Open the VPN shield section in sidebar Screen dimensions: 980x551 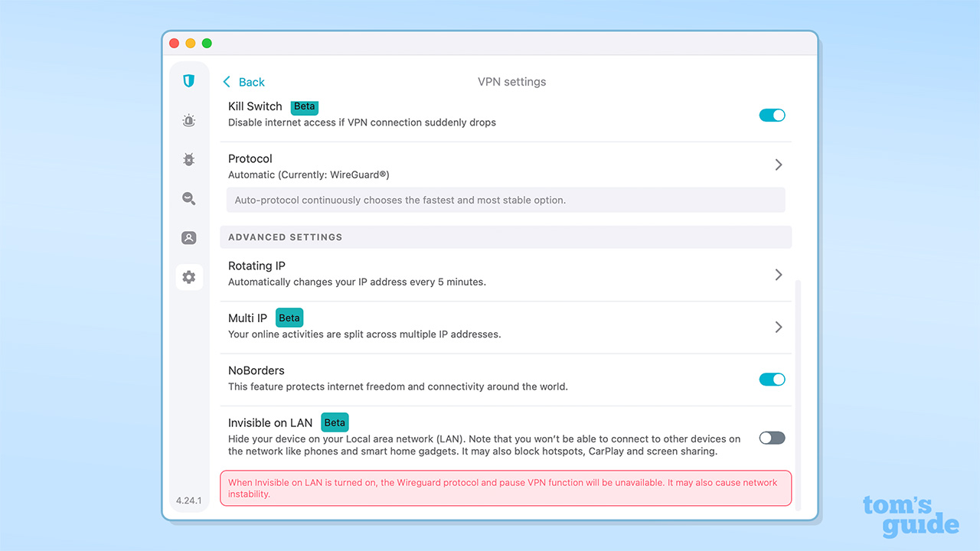click(188, 80)
